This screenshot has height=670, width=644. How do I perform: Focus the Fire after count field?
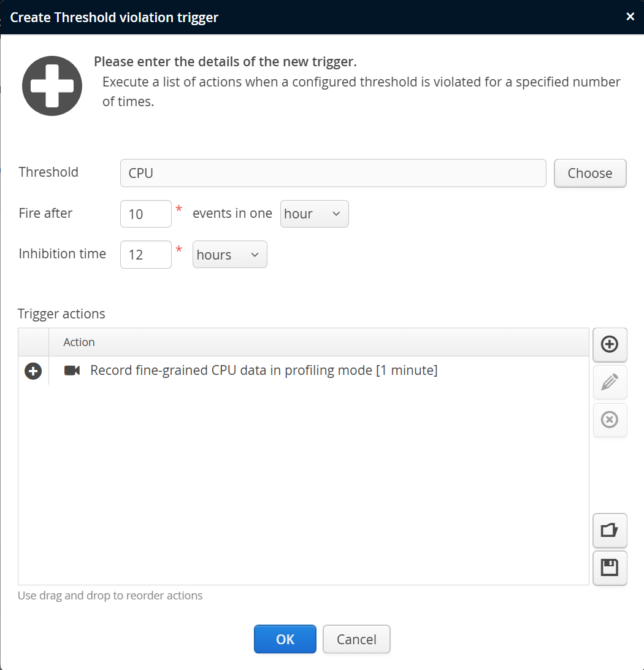tap(145, 214)
